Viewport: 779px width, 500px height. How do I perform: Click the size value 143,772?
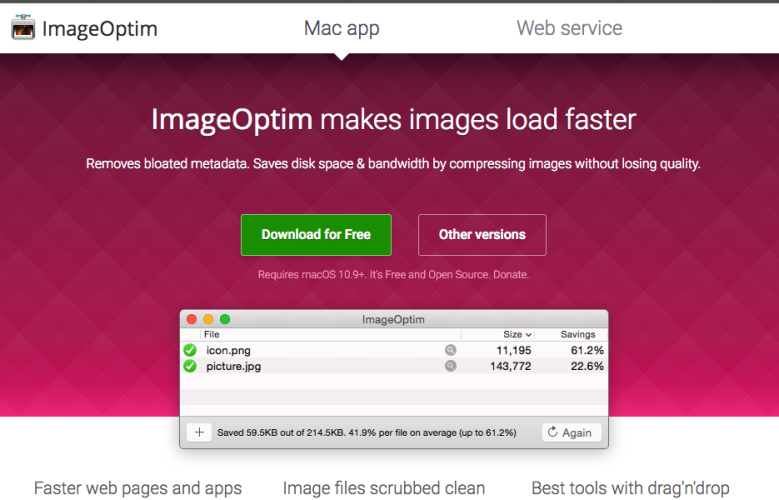(511, 366)
